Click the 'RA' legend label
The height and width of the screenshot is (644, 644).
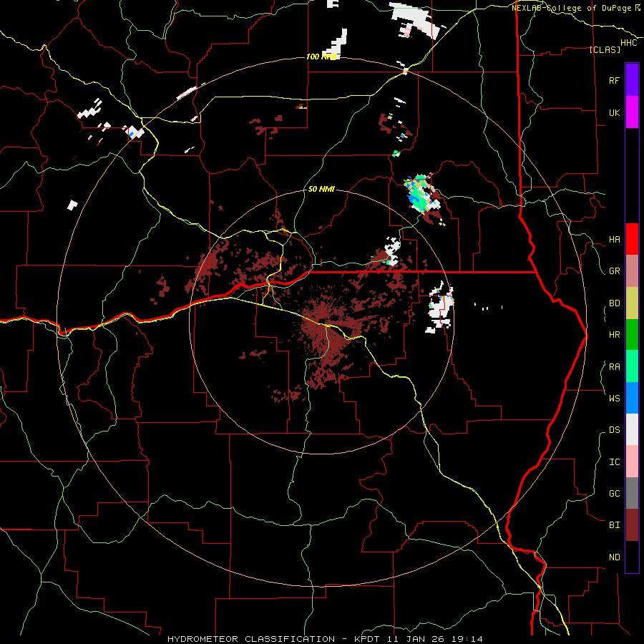(x=614, y=367)
